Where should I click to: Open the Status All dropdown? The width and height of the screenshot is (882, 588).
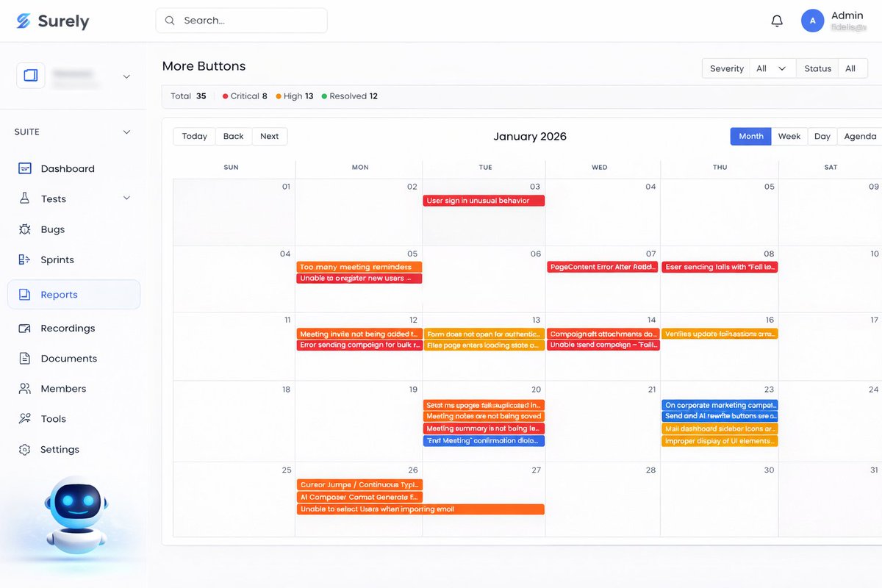[851, 68]
